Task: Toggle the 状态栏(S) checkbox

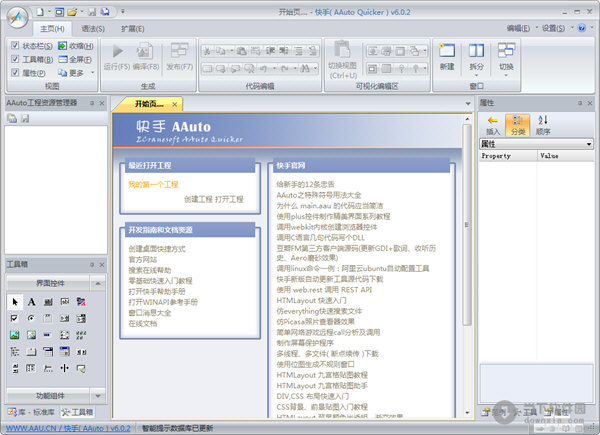Action: point(15,46)
